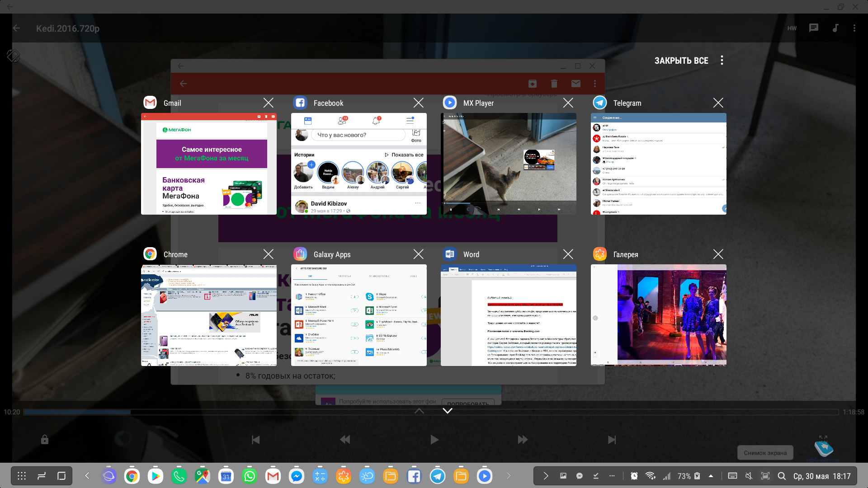Open the recents three-dot options menu
The width and height of the screenshot is (868, 488).
722,60
